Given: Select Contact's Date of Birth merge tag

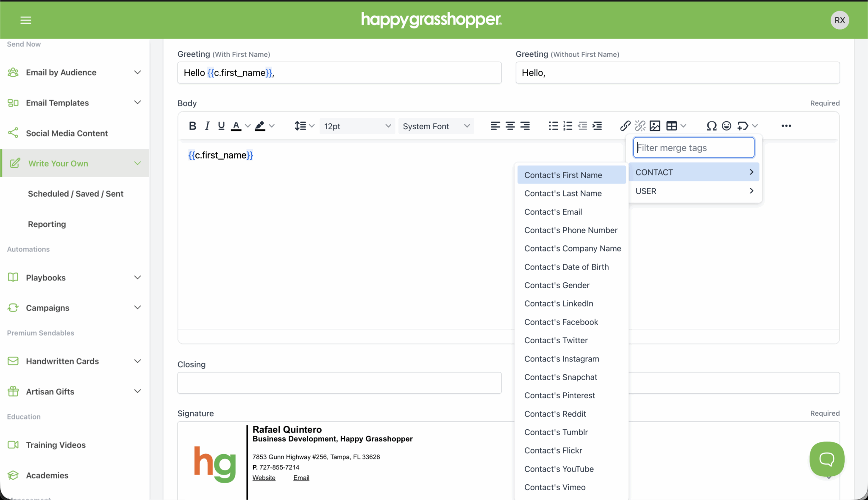Looking at the screenshot, I should [567, 267].
